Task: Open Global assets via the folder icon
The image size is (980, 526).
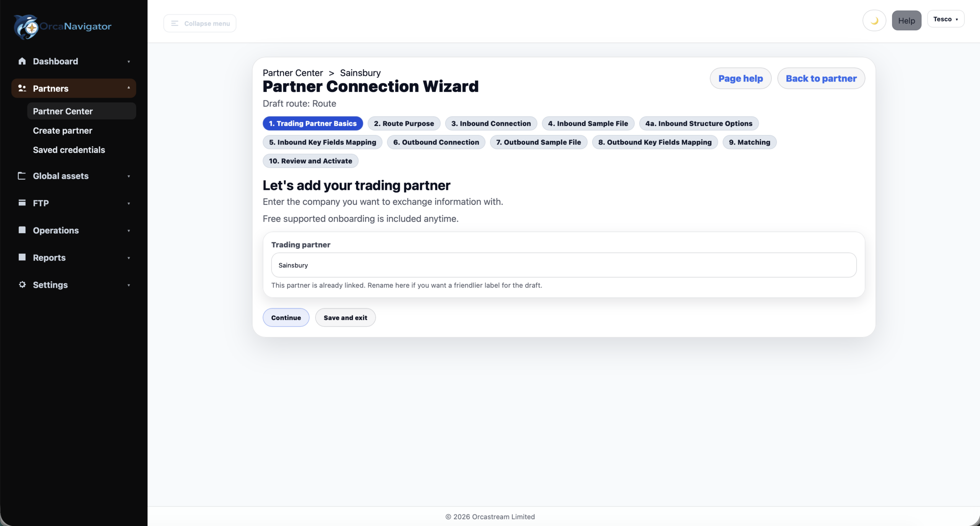Action: [x=21, y=176]
